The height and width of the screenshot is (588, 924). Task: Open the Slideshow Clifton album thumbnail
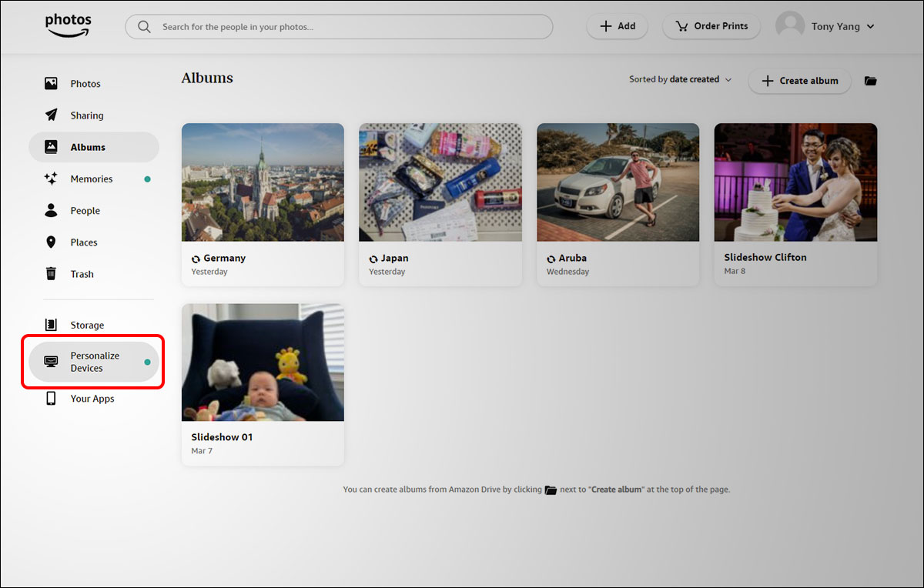795,182
